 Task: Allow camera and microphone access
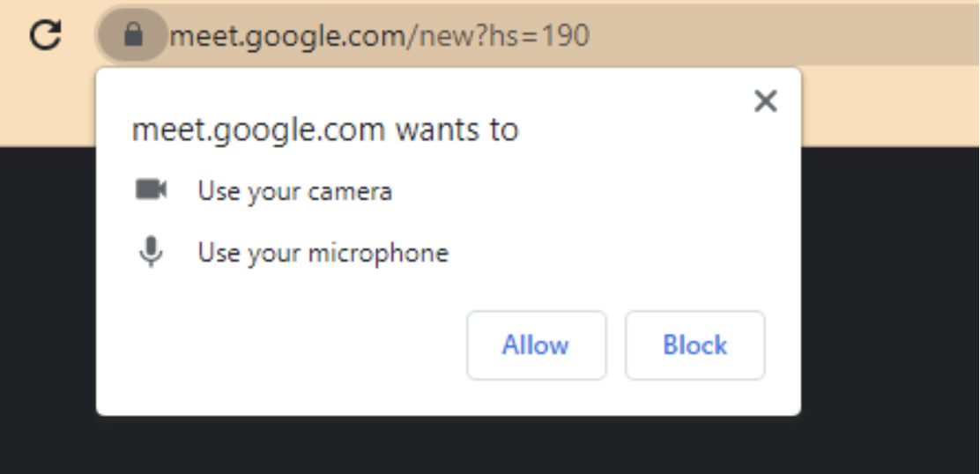[x=536, y=344]
